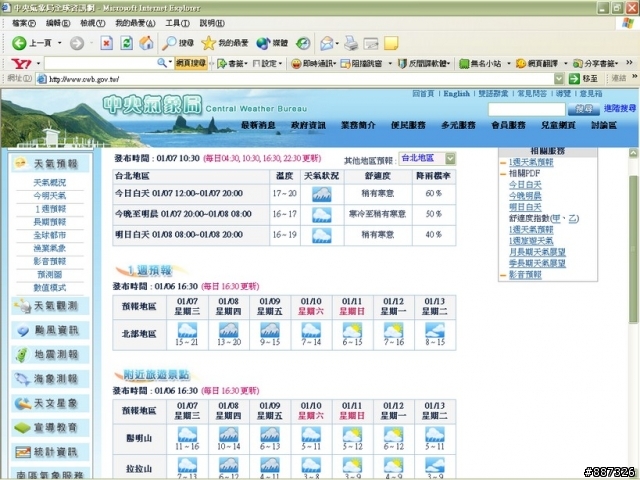Expand the 阻擋跳窗 dropdown arrow

[390, 63]
